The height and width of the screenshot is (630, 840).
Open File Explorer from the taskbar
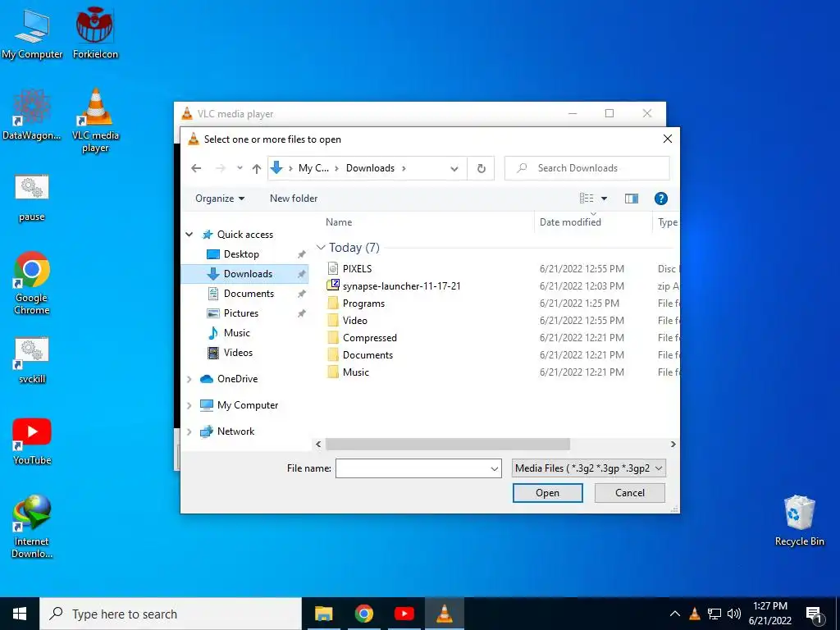point(323,614)
